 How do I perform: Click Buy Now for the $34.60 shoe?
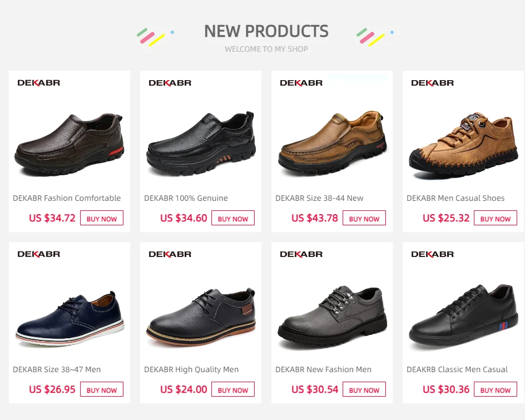[x=233, y=218]
